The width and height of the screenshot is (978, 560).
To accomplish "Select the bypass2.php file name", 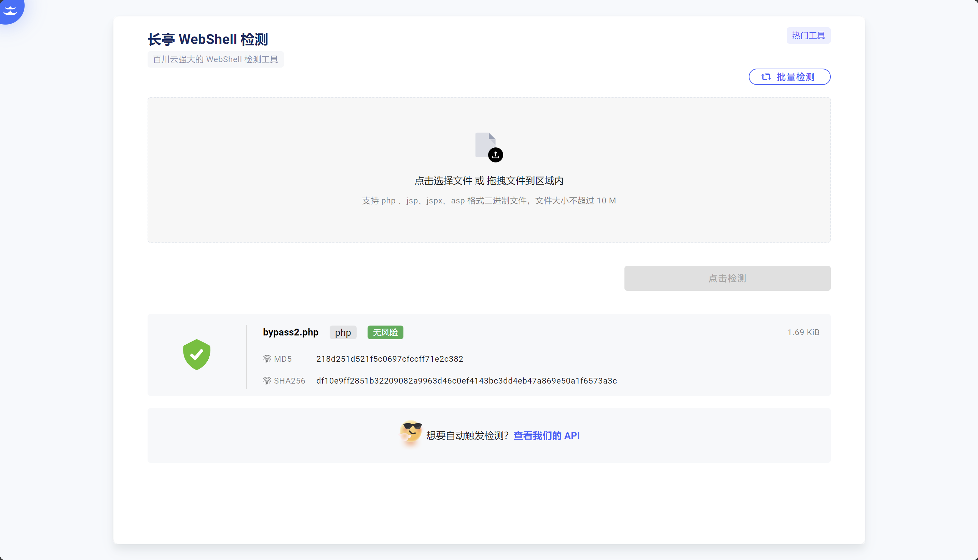I will point(291,332).
